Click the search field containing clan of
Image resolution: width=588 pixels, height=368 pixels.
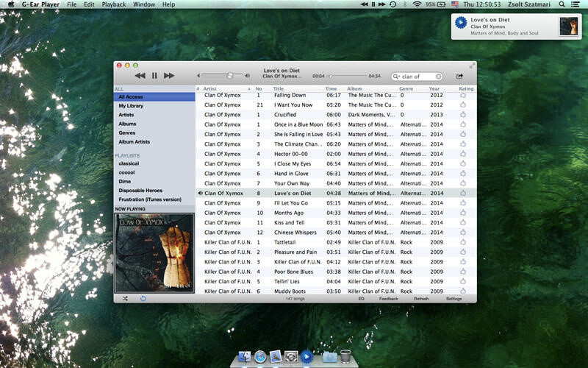417,77
